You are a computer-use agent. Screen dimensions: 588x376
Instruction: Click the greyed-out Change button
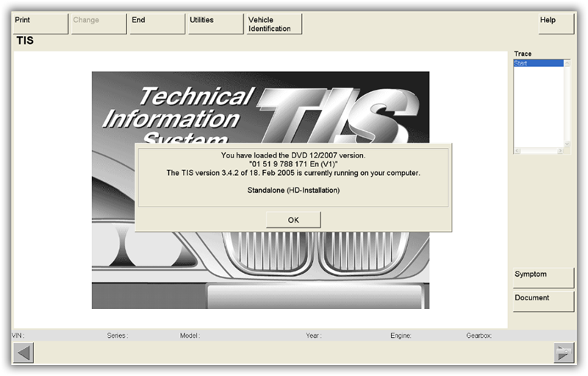point(99,24)
